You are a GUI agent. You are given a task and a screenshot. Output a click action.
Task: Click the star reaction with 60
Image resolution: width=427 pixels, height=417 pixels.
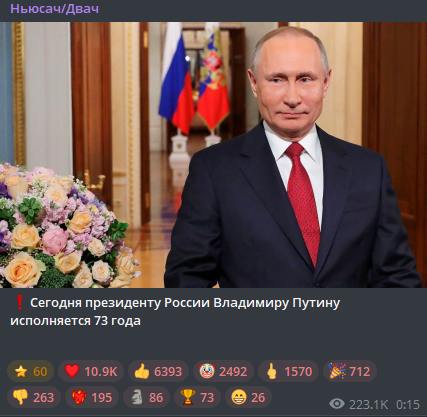[30, 371]
